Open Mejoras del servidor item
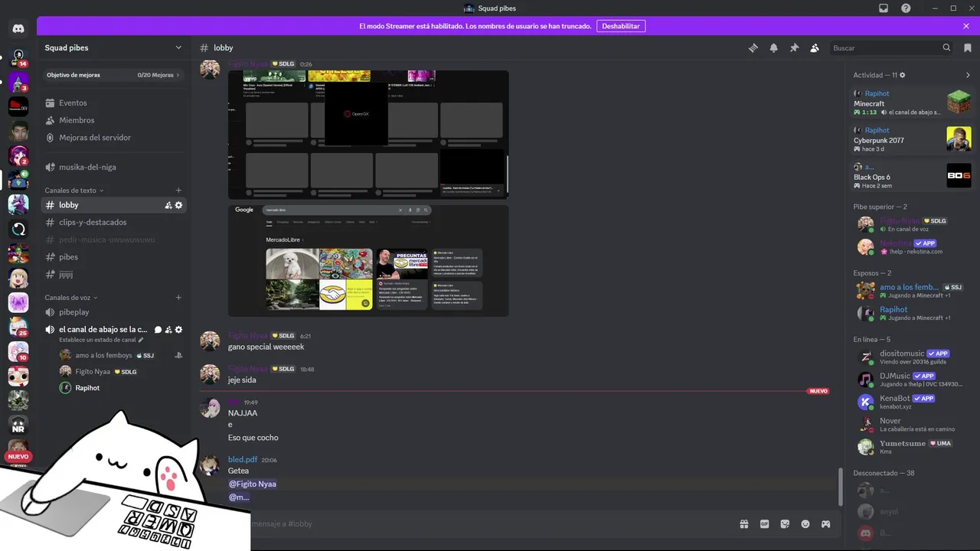 (x=113, y=138)
